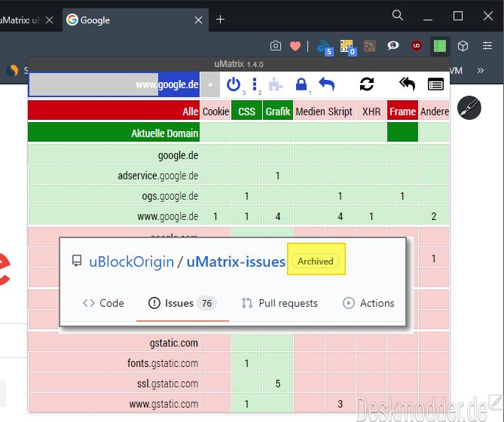Expand bookmarks overflow double chevron

[480, 70]
